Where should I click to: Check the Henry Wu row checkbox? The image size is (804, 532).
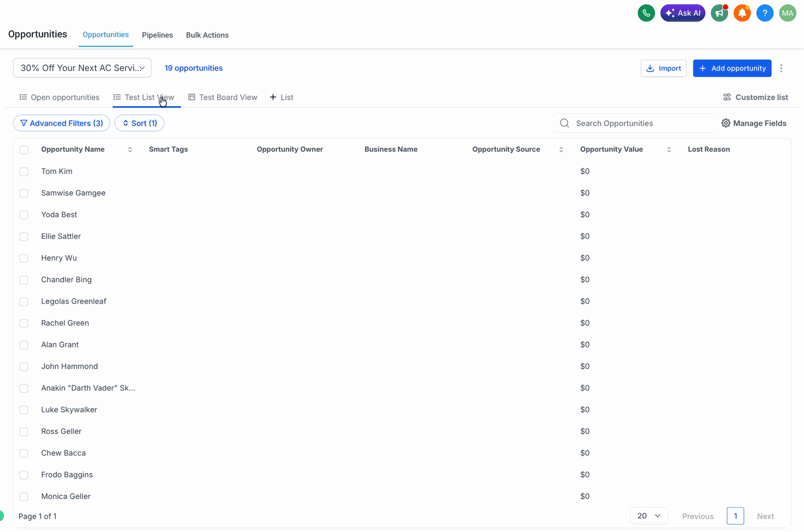pos(24,258)
